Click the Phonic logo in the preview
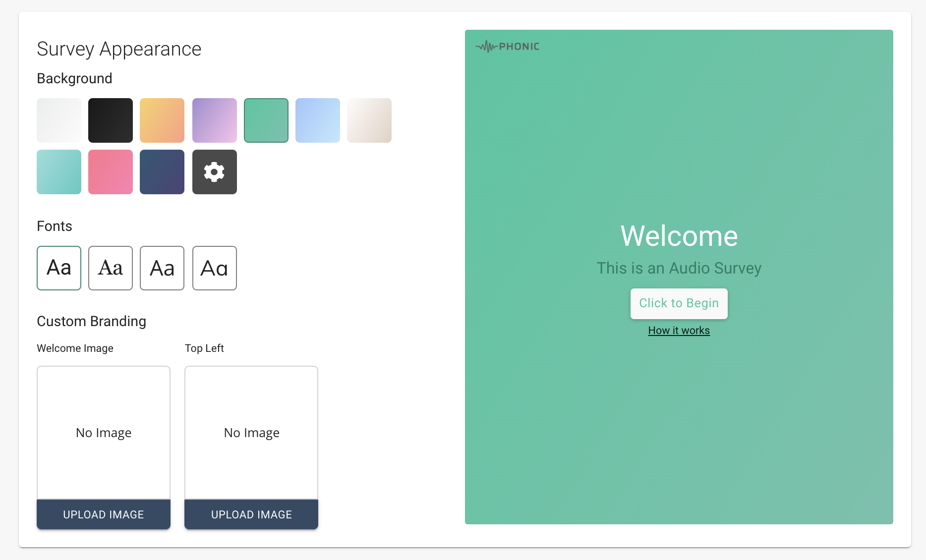The width and height of the screenshot is (926, 560). tap(507, 46)
